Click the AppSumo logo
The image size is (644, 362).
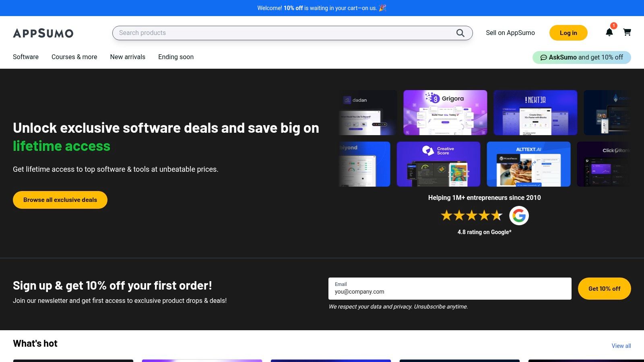pos(43,33)
